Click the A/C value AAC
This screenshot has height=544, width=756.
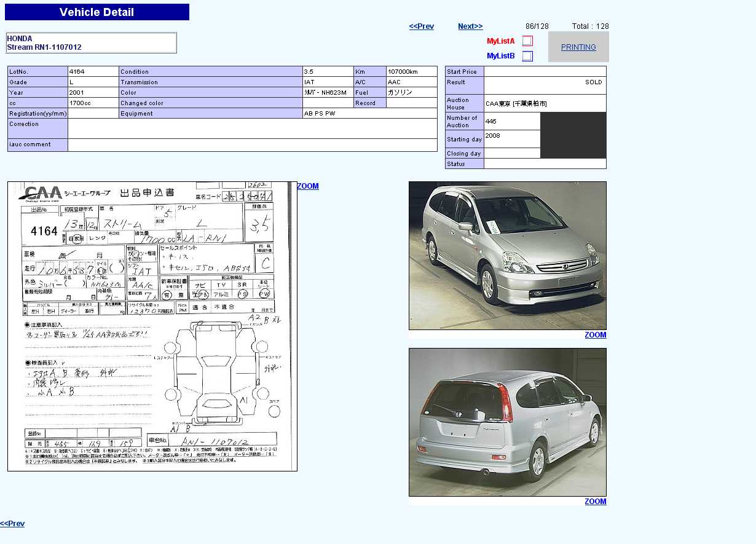tap(394, 82)
